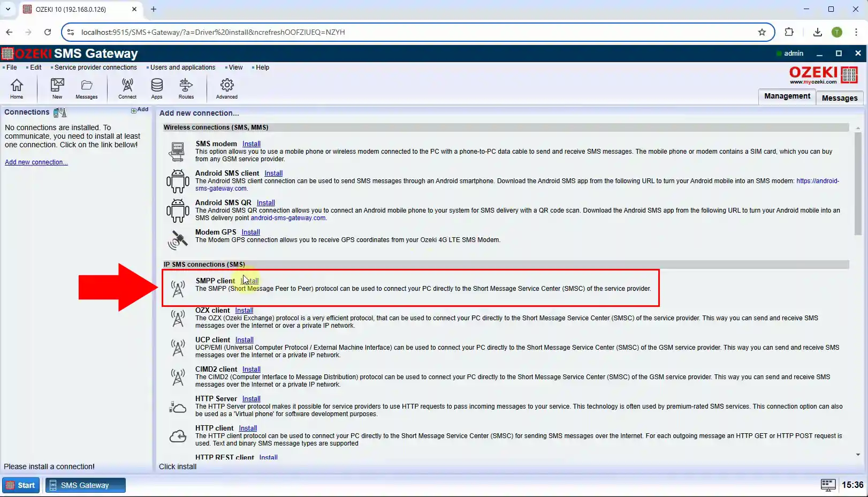Click the UCP client antenna icon
The width and height of the screenshot is (868, 497).
coord(178,348)
